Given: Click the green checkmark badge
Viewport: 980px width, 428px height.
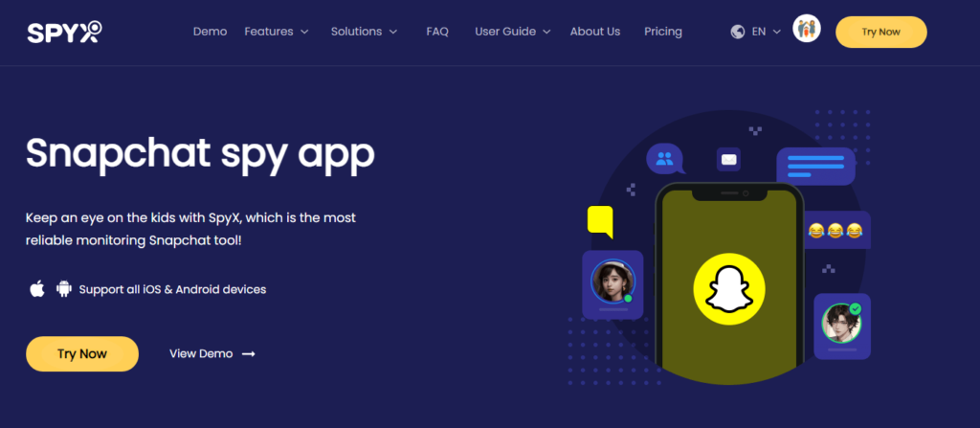Looking at the screenshot, I should click(x=856, y=309).
